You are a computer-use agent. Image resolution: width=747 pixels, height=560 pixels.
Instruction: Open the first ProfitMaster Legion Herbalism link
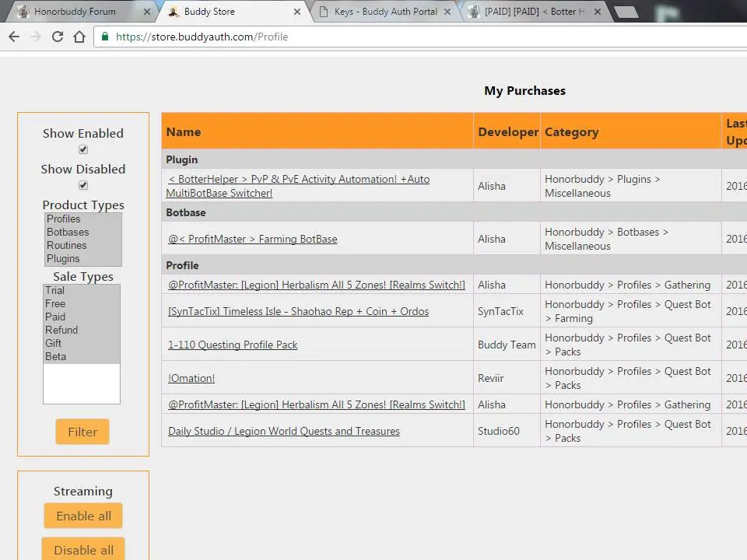317,285
